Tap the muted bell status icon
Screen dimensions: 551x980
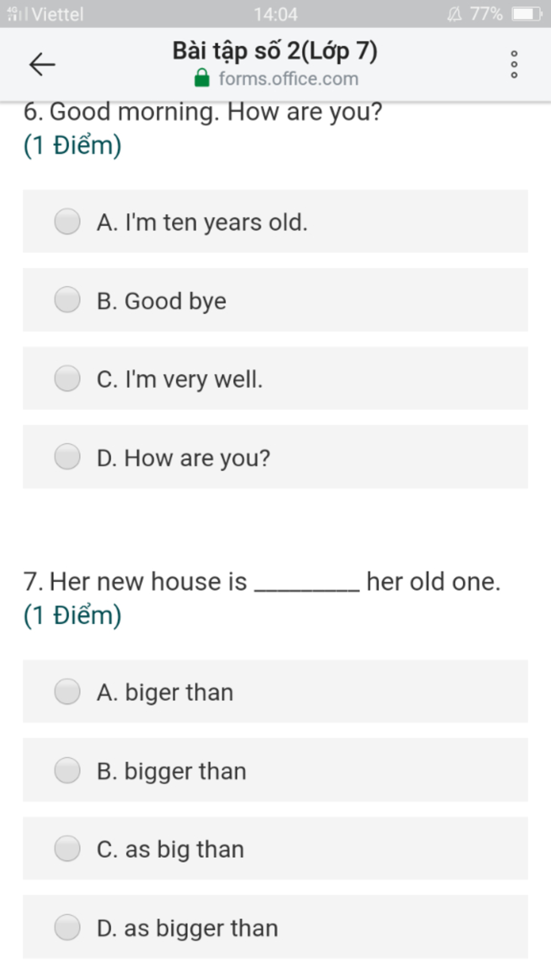[x=454, y=14]
